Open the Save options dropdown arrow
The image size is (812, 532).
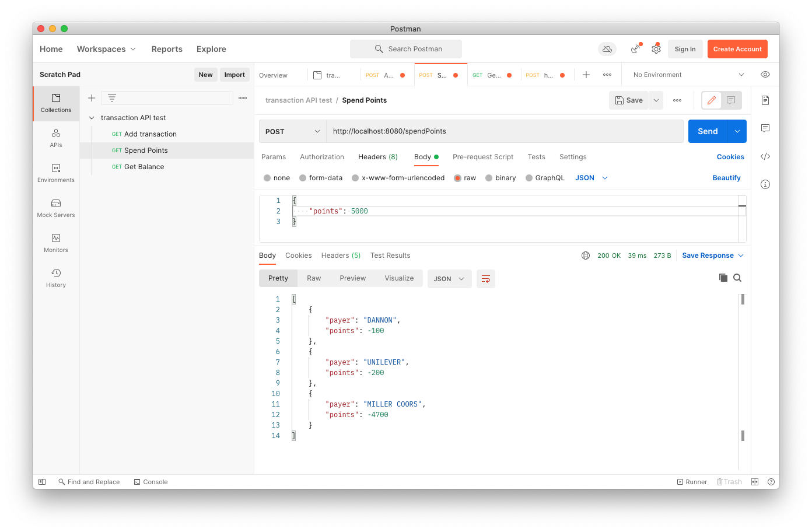pos(656,100)
